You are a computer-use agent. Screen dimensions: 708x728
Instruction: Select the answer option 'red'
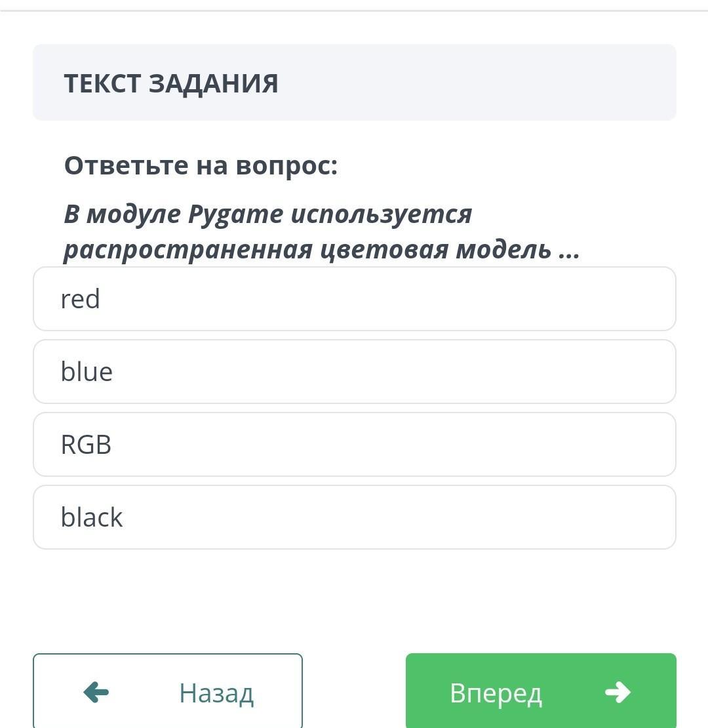click(x=80, y=299)
